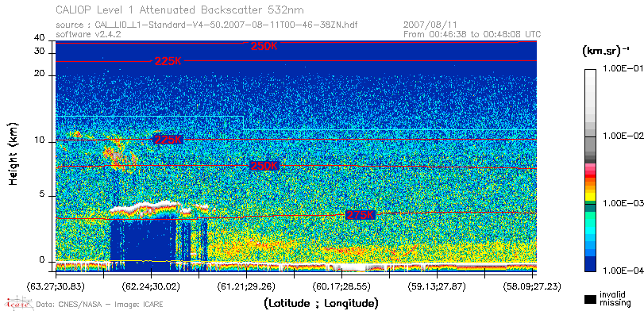This screenshot has height=311, width=644.
Task: Click the (Latitude ; Longitude) axis title
Action: click(321, 303)
